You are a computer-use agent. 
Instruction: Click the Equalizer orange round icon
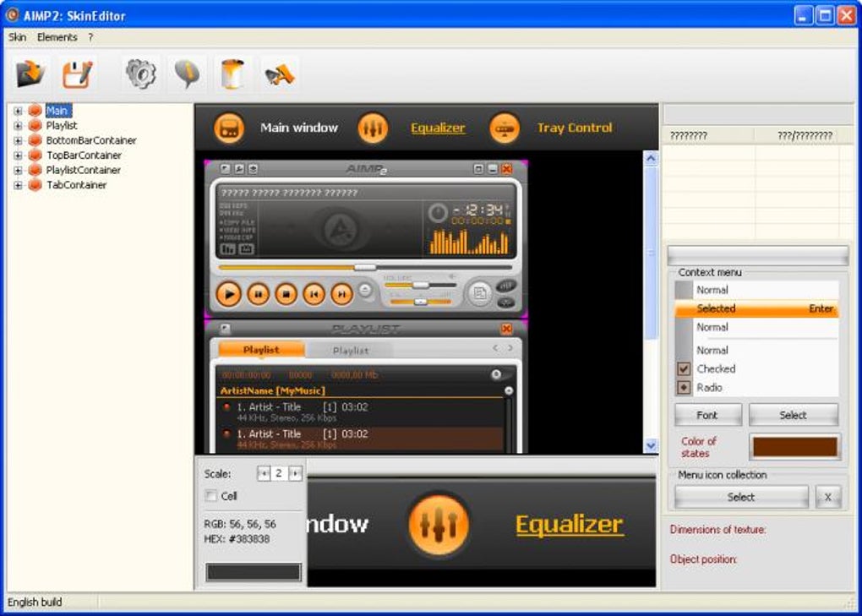point(373,128)
